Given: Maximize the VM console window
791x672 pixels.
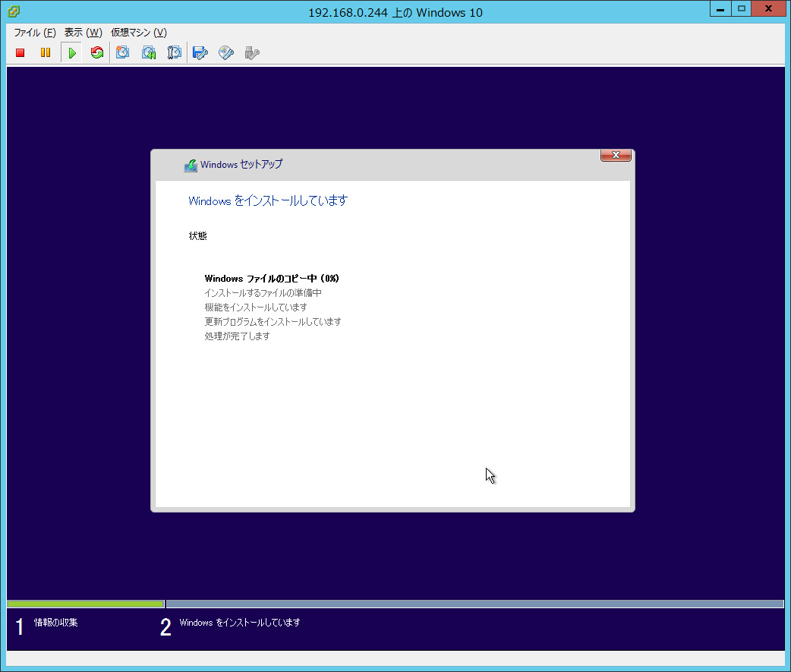Looking at the screenshot, I should (x=741, y=8).
